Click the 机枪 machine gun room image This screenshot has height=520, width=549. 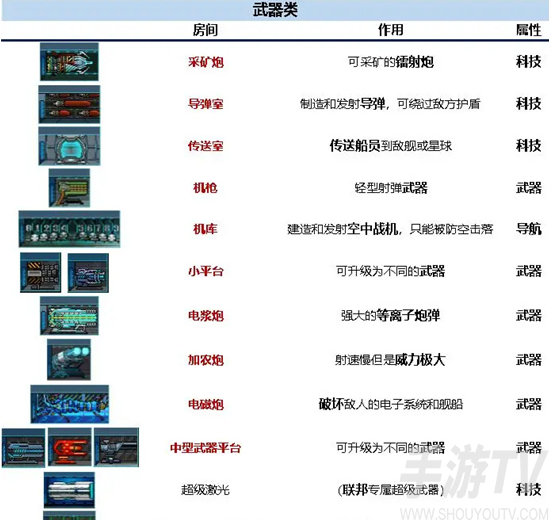69,188
